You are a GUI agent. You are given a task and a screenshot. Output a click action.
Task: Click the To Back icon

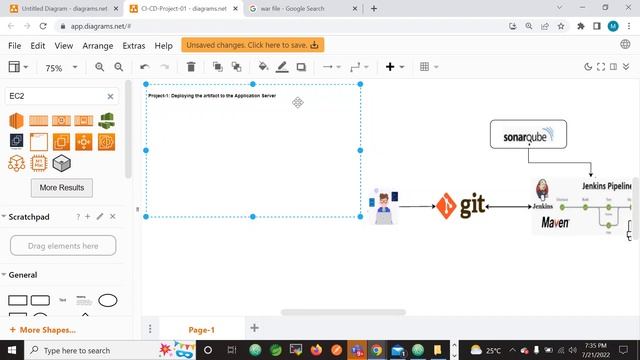tap(236, 67)
